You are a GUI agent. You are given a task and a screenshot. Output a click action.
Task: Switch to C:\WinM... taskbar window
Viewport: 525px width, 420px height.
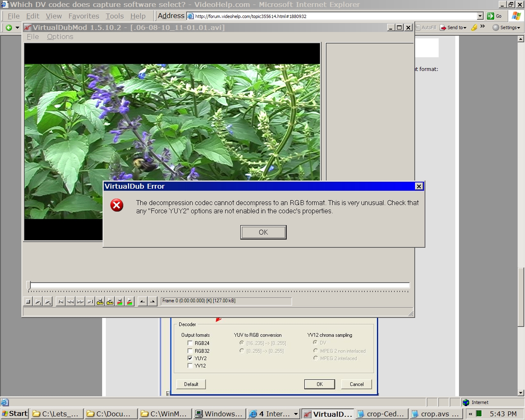point(165,414)
